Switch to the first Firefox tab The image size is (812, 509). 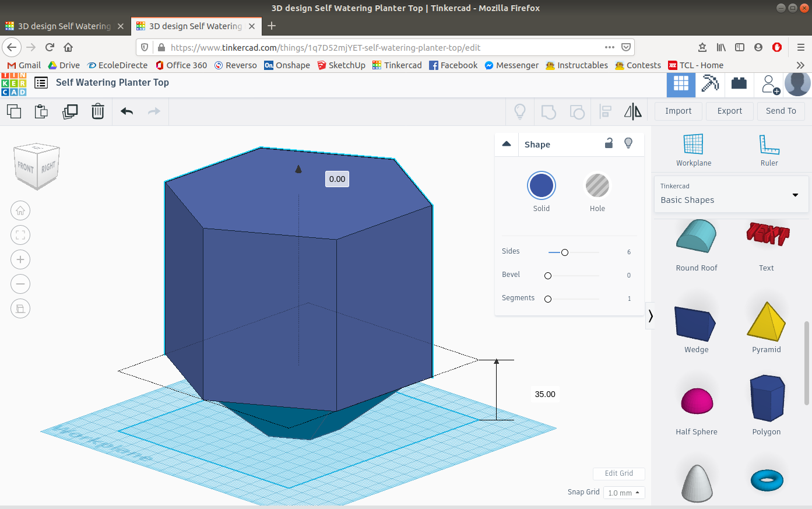tap(65, 26)
